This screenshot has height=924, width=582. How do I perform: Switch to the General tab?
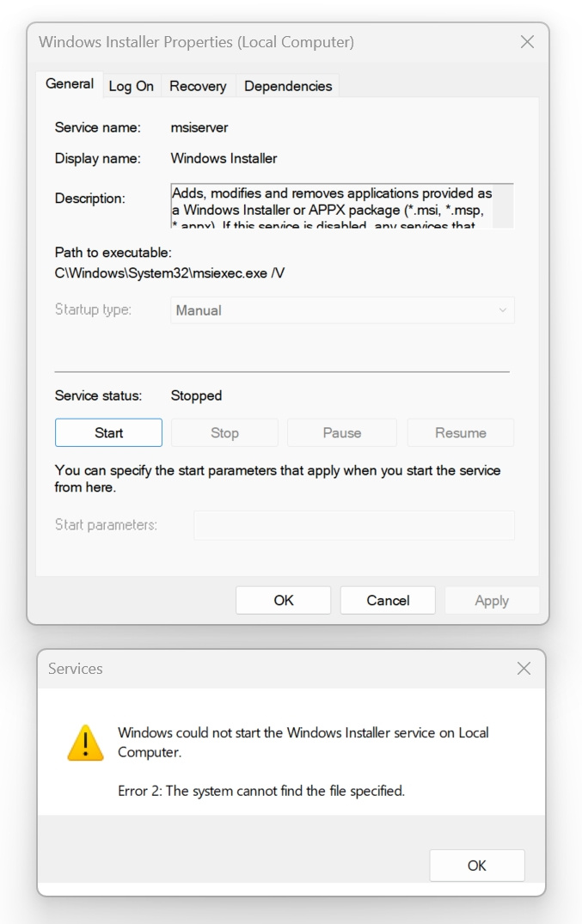coord(69,84)
